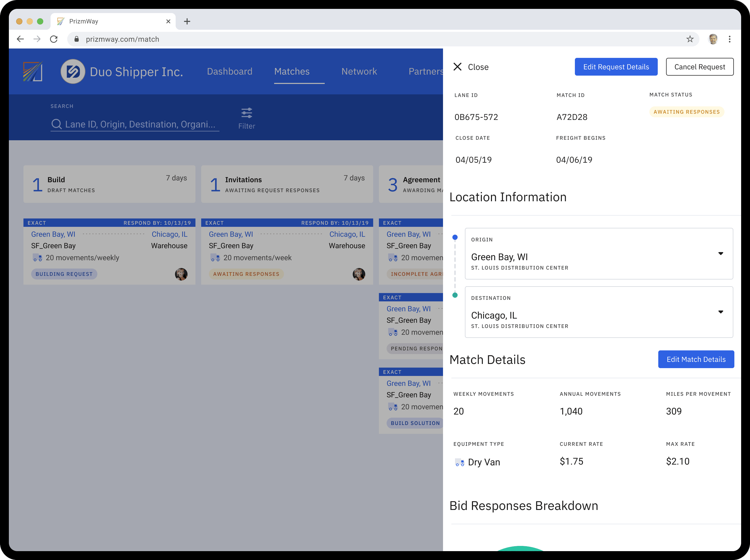
Task: Bookmark page with the star icon
Action: [690, 39]
